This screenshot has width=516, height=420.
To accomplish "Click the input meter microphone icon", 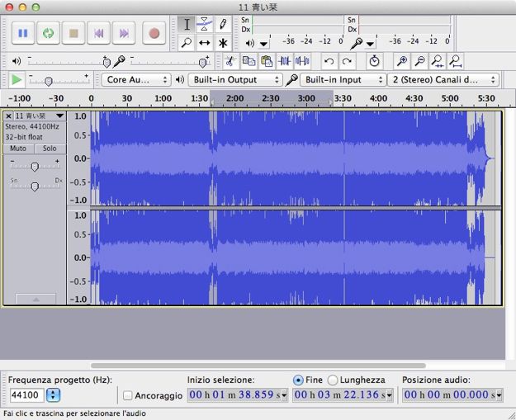I will (357, 43).
